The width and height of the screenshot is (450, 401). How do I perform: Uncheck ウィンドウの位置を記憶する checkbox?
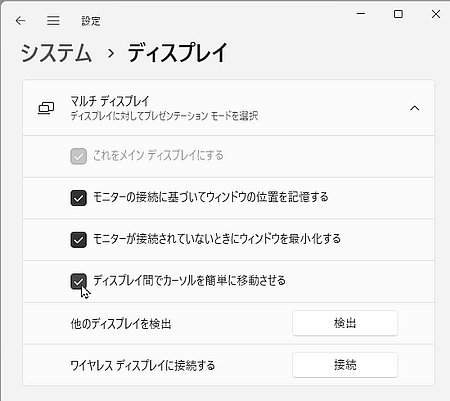(x=79, y=198)
